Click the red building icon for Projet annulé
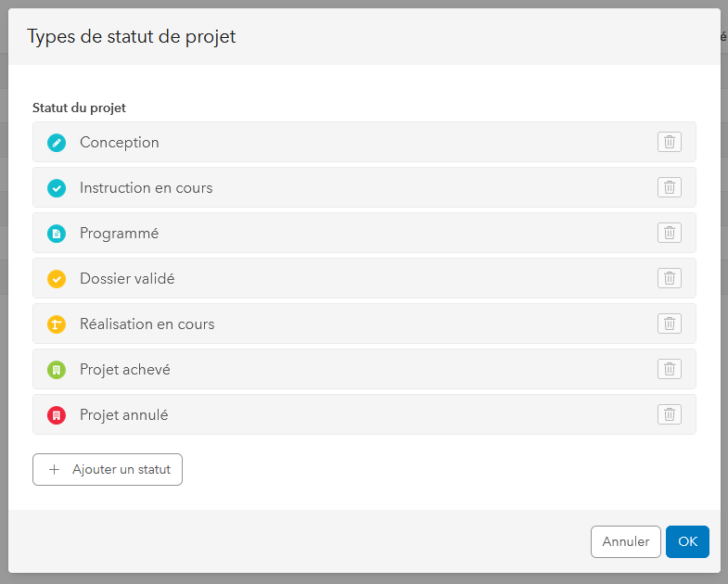The width and height of the screenshot is (728, 584). [x=57, y=415]
